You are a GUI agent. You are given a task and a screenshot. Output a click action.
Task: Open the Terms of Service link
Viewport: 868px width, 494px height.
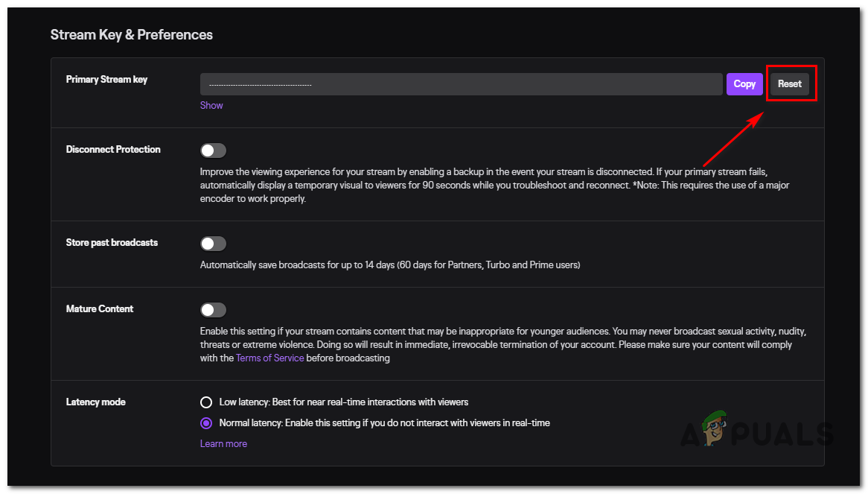tap(269, 358)
